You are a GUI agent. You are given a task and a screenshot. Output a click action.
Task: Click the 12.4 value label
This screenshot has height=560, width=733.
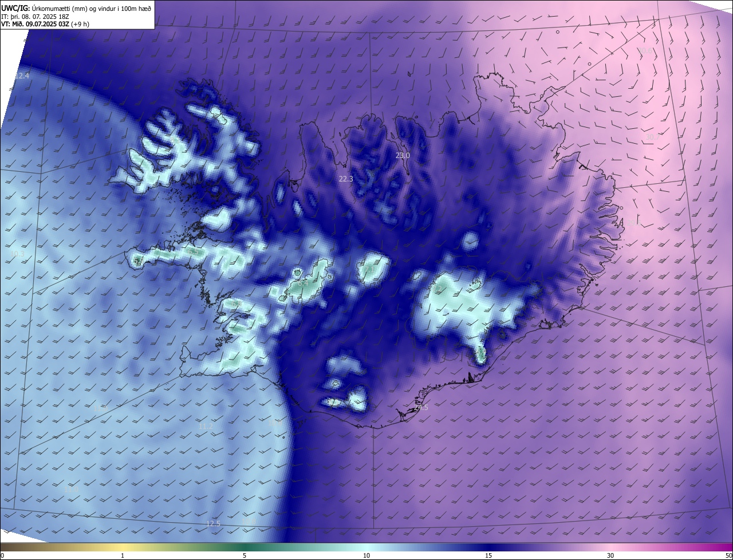[22, 76]
